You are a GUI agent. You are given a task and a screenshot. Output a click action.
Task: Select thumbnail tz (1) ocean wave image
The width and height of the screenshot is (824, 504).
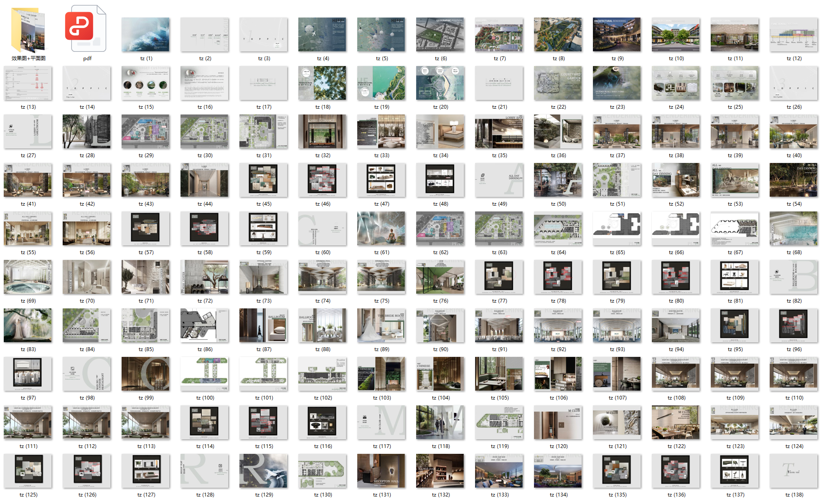[145, 34]
